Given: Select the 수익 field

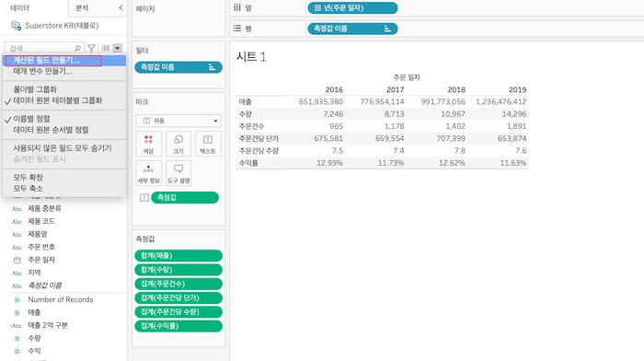Looking at the screenshot, I should tap(34, 351).
